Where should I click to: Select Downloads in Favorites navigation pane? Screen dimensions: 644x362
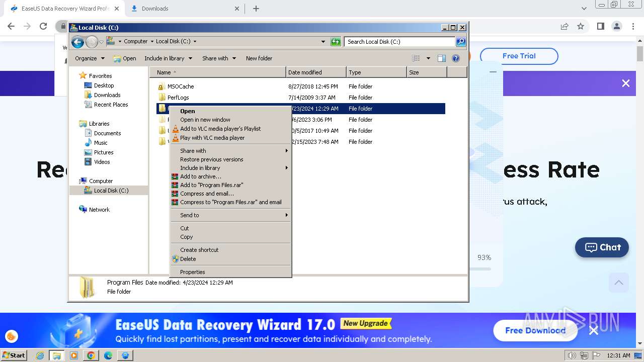coord(107,95)
